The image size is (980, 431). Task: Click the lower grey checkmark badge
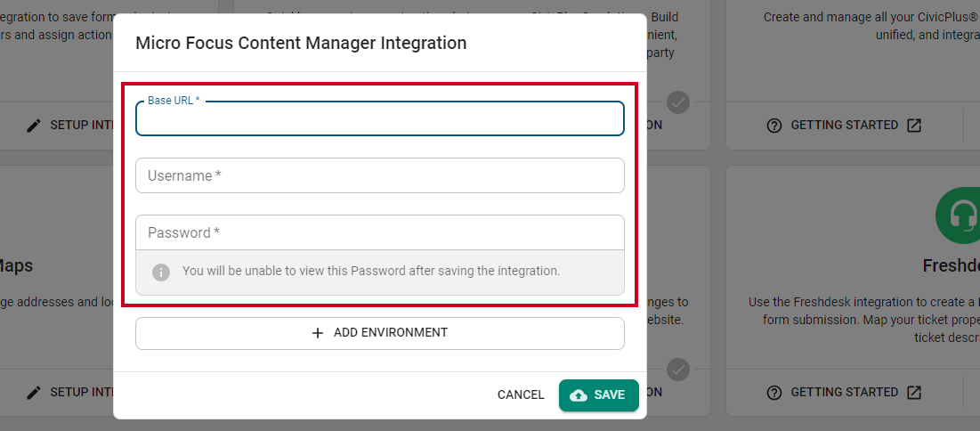678,369
